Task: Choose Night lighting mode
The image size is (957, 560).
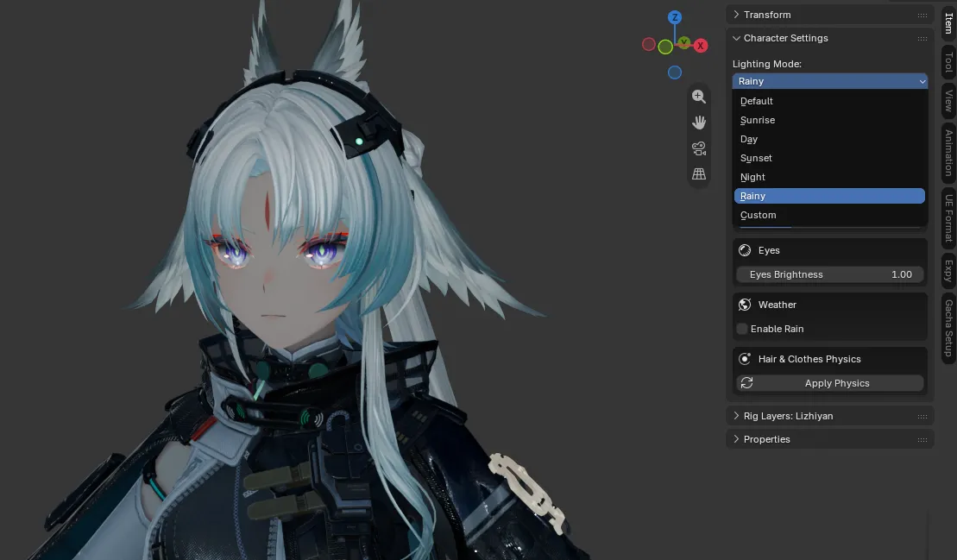Action: tap(829, 177)
